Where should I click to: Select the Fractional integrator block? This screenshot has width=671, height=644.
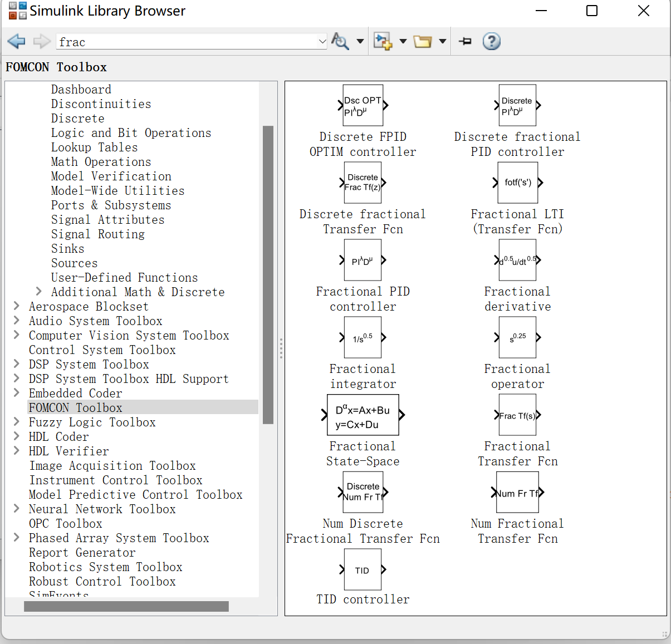pyautogui.click(x=363, y=337)
